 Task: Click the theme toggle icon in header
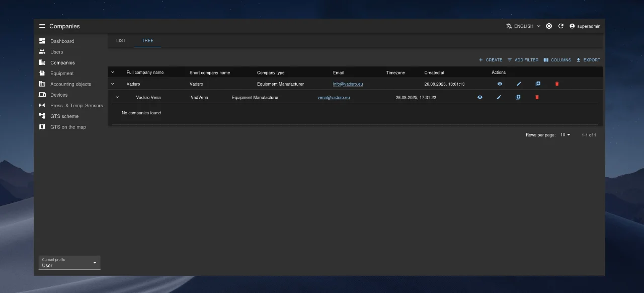click(x=549, y=26)
